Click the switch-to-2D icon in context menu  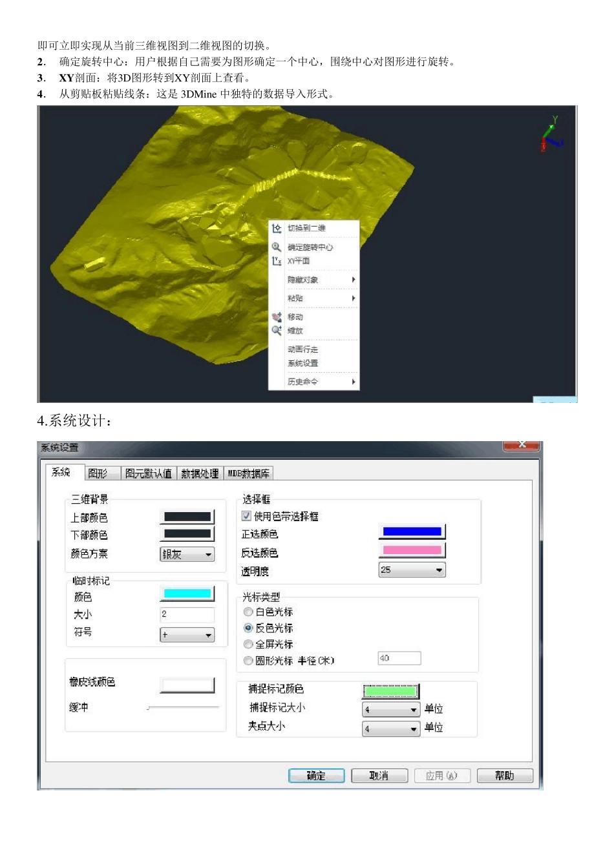tap(277, 228)
